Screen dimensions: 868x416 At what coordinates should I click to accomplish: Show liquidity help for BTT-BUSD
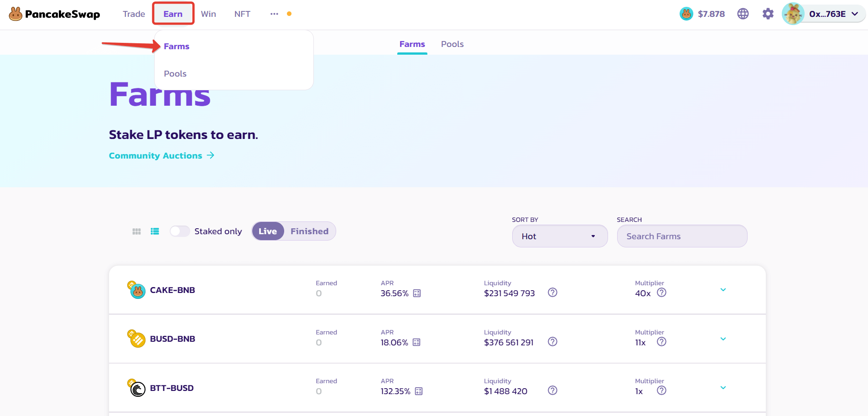point(552,390)
